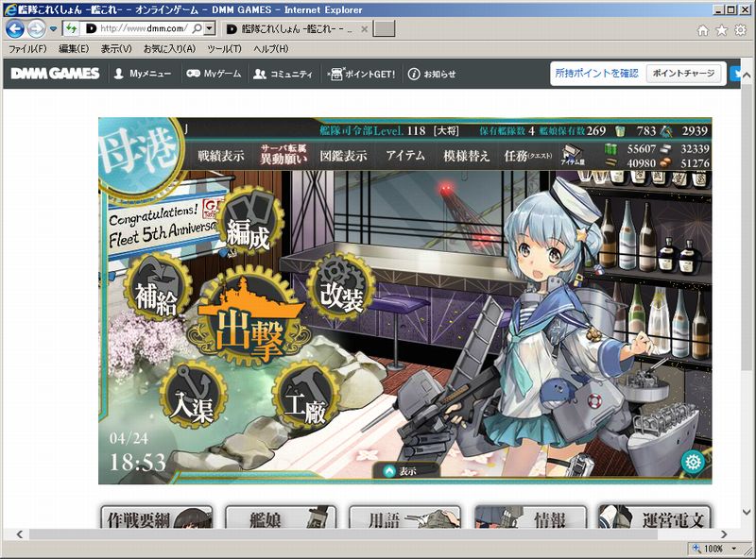This screenshot has height=559, width=756.
Task: Select the 図鑑表示 encyclopedia tab
Action: coord(343,156)
